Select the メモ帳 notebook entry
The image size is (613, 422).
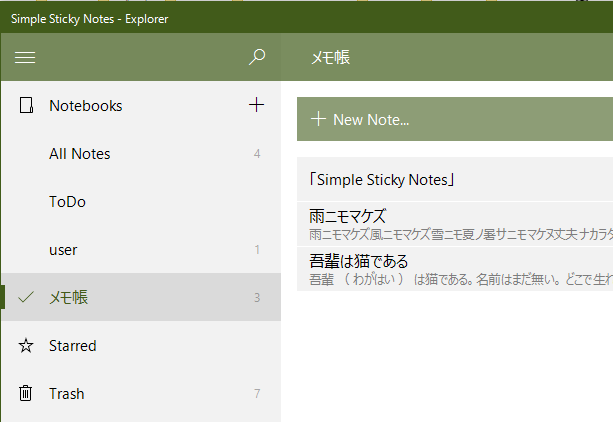tap(141, 297)
